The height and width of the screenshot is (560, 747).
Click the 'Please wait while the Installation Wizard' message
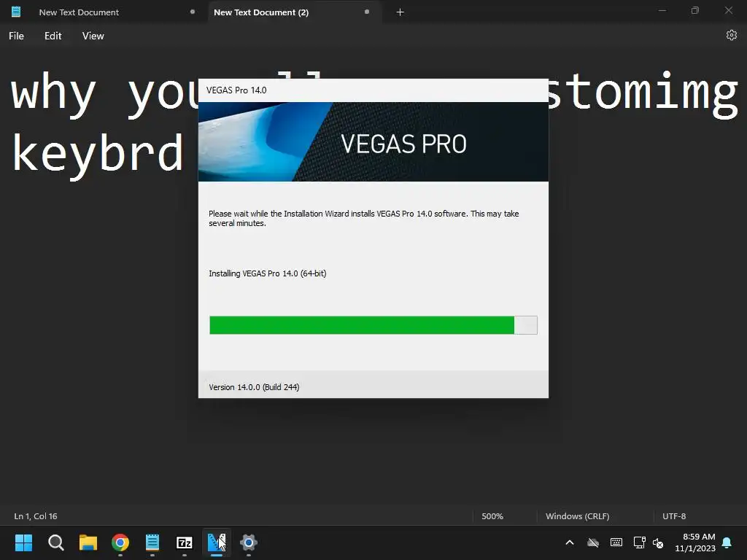coord(363,219)
